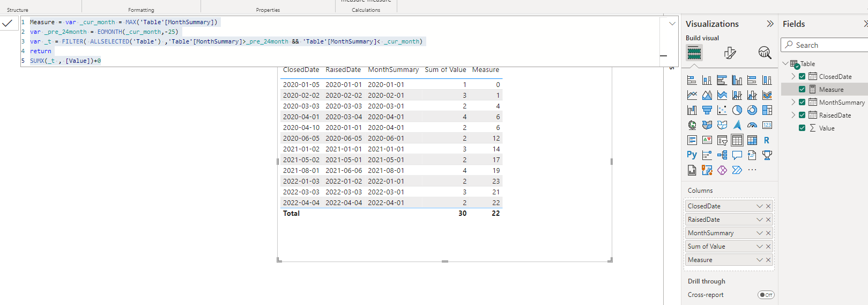This screenshot has height=305, width=868.
Task: Switch to the Format visual tab
Action: [730, 53]
